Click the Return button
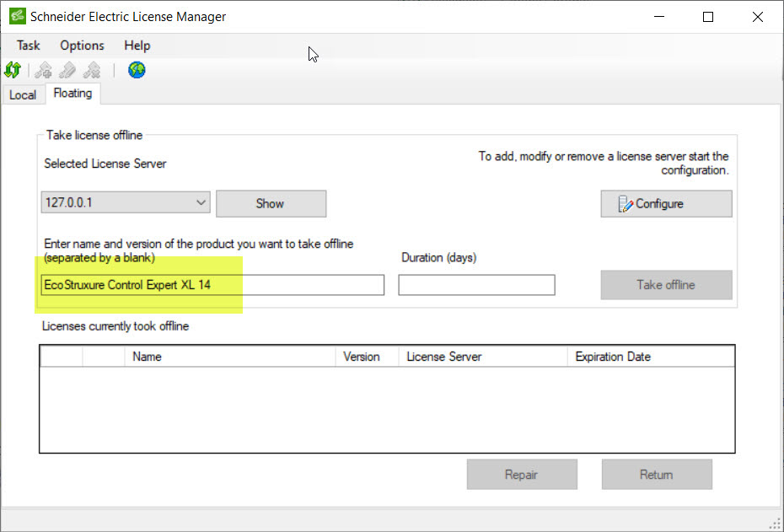The width and height of the screenshot is (784, 532). (657, 475)
